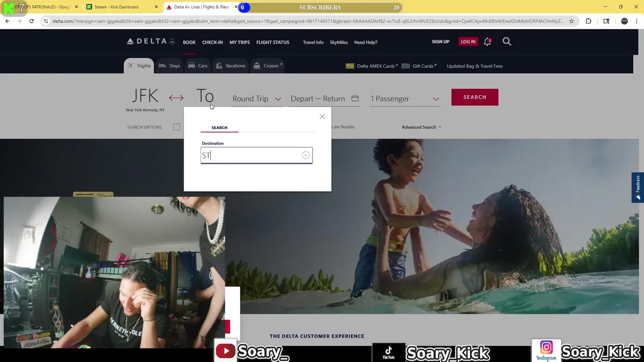644x362 pixels.
Task: Click the Instagram overlay icon
Action: (546, 350)
